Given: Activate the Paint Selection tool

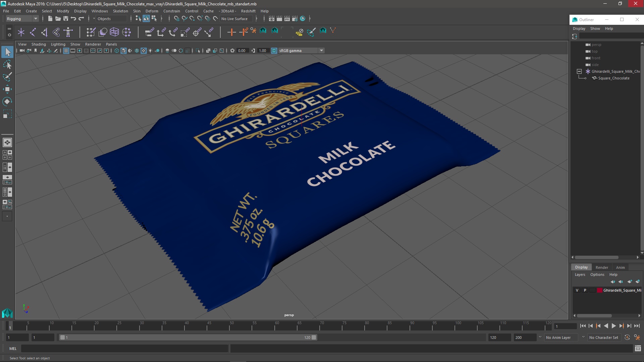Looking at the screenshot, I should 7,77.
